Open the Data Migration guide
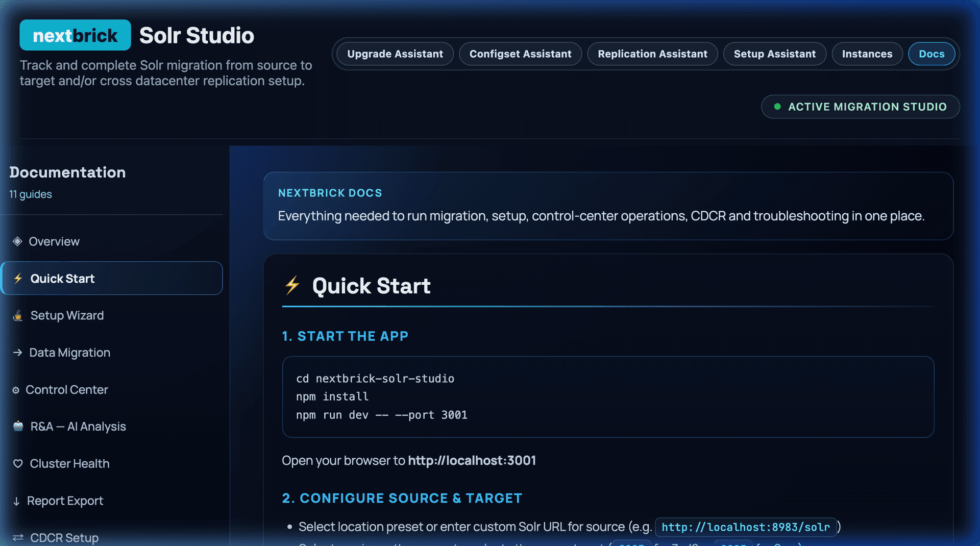 112,353
